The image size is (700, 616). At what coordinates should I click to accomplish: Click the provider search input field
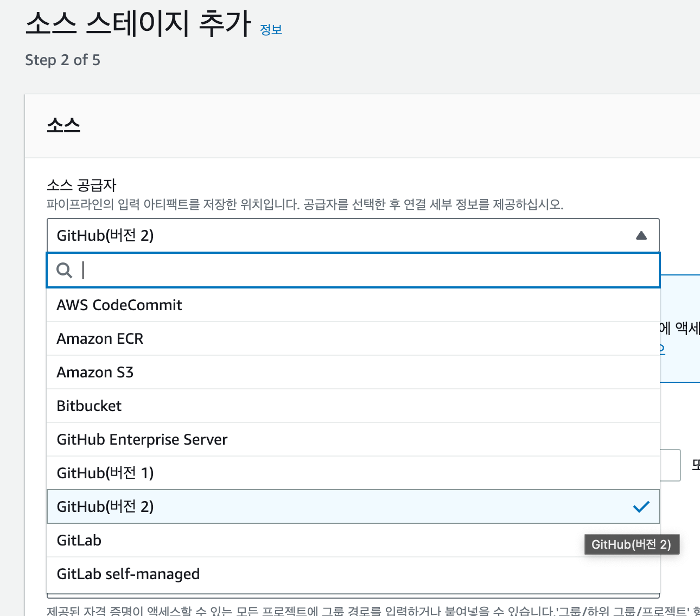(x=353, y=270)
